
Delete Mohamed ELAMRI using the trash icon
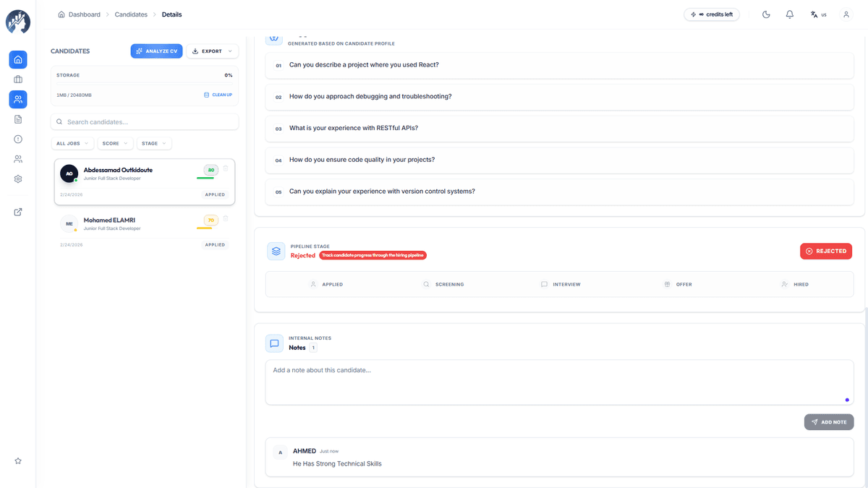(x=225, y=218)
